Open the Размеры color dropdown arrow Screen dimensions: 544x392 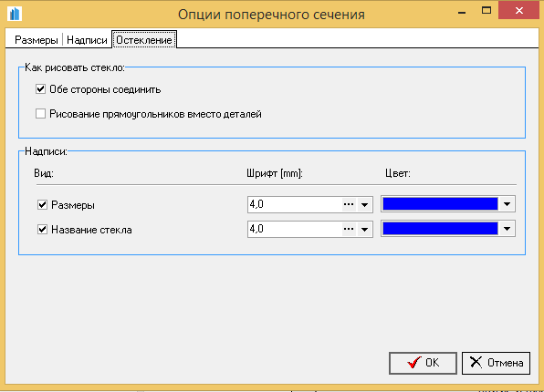507,204
